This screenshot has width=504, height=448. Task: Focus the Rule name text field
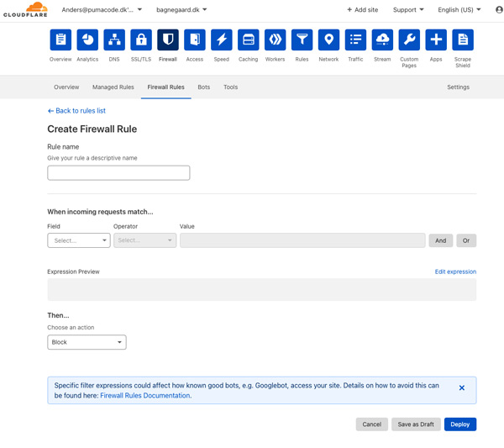coord(118,172)
